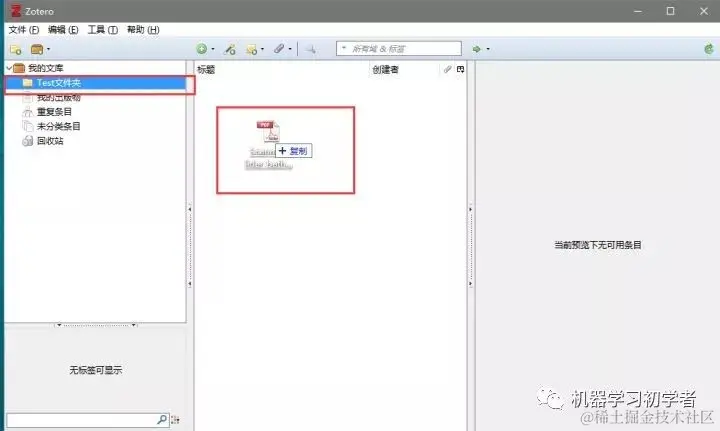
Task: Click the Add Item by Identifier wand
Action: pyautogui.click(x=230, y=49)
